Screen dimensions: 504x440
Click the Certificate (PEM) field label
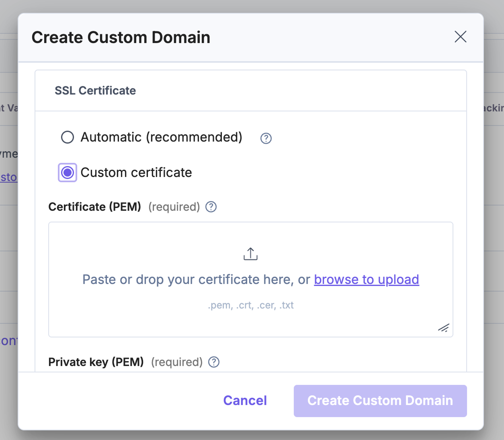[95, 207]
